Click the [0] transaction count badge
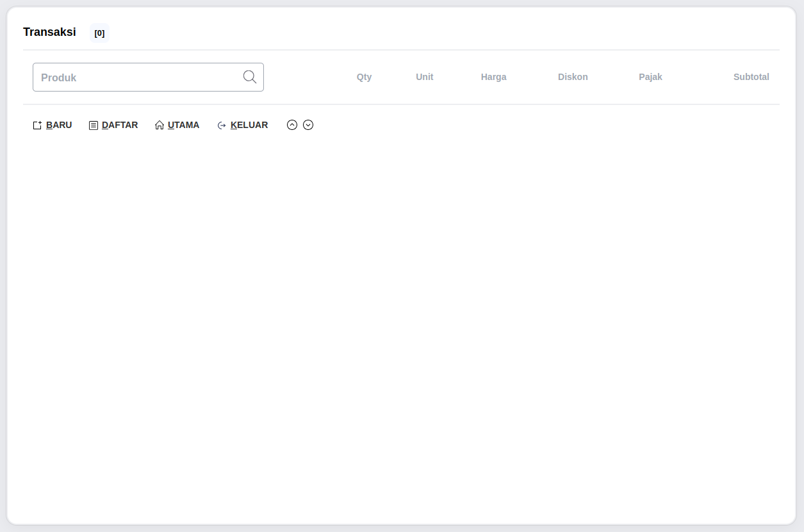 [x=99, y=33]
